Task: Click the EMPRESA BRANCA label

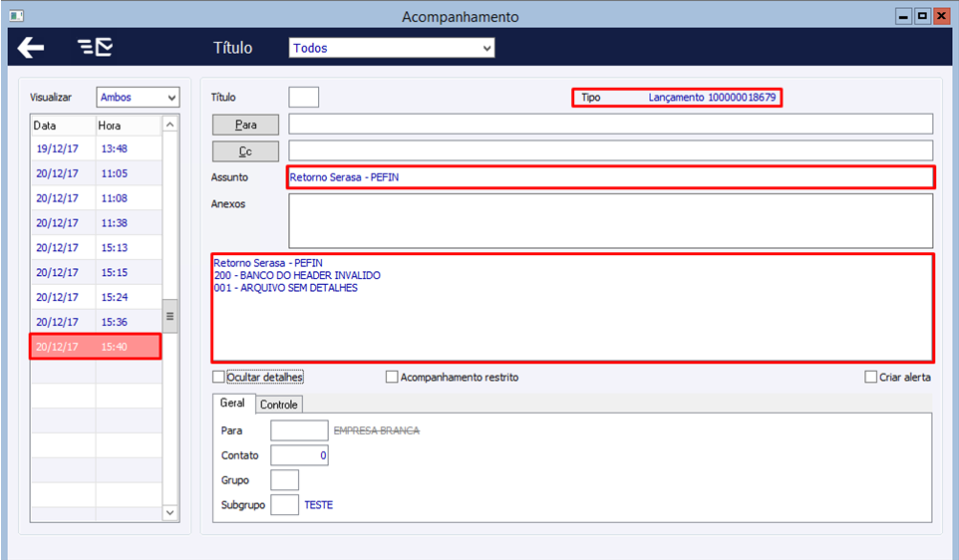Action: (377, 430)
